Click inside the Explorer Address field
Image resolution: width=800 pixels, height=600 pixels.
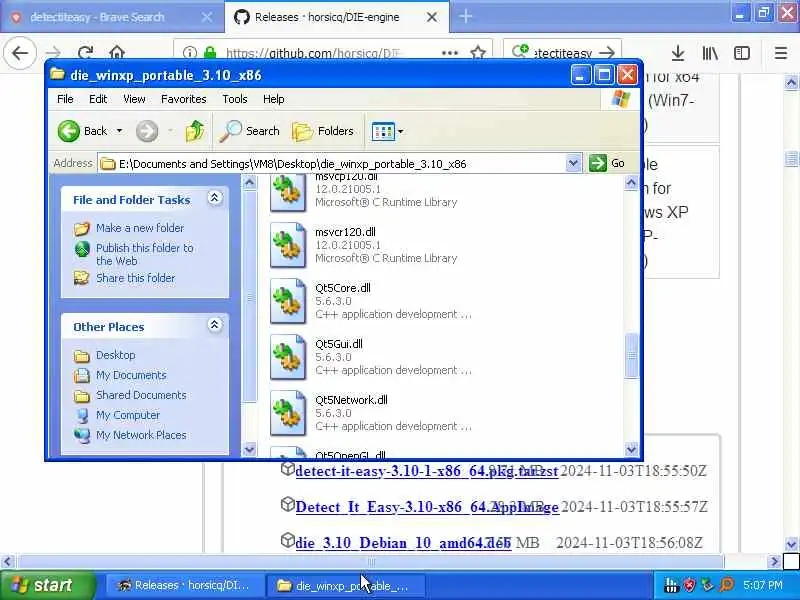332,164
